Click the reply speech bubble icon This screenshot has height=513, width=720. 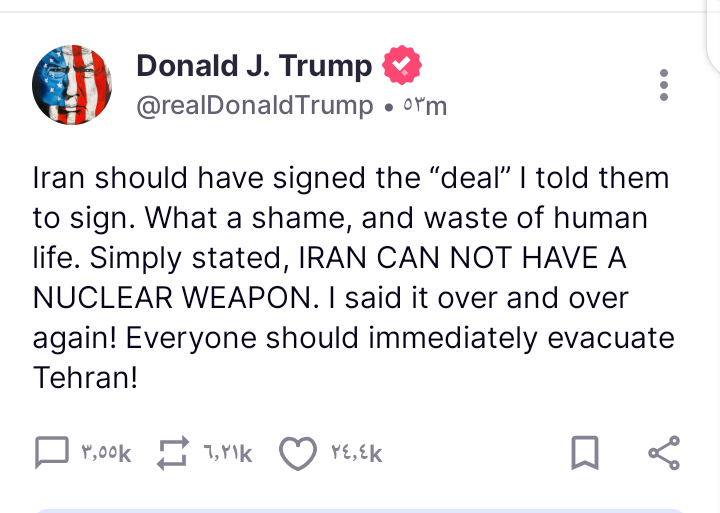[x=52, y=452]
